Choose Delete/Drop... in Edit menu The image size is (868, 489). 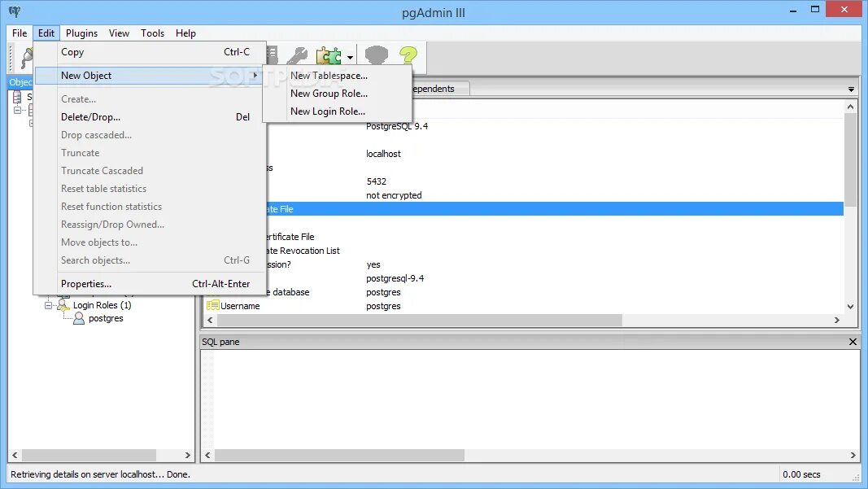tap(150, 117)
